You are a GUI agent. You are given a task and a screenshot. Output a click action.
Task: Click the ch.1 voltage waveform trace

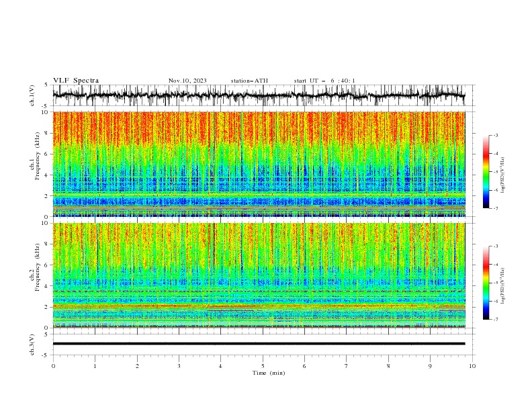(259, 95)
